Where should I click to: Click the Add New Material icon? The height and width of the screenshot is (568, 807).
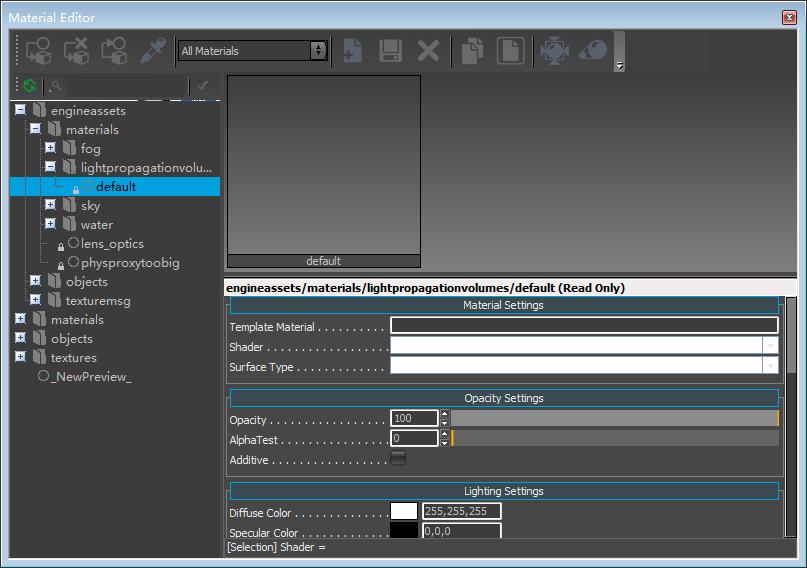pos(352,50)
